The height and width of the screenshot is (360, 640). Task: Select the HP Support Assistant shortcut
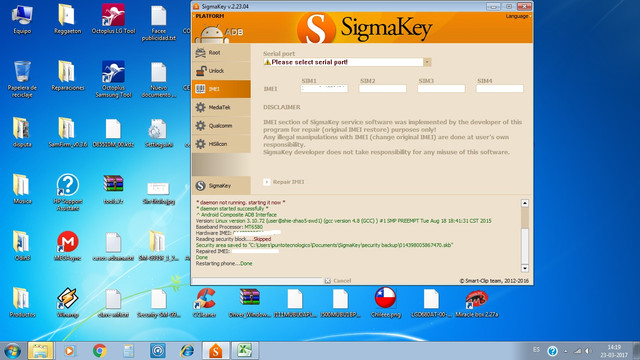[67, 192]
